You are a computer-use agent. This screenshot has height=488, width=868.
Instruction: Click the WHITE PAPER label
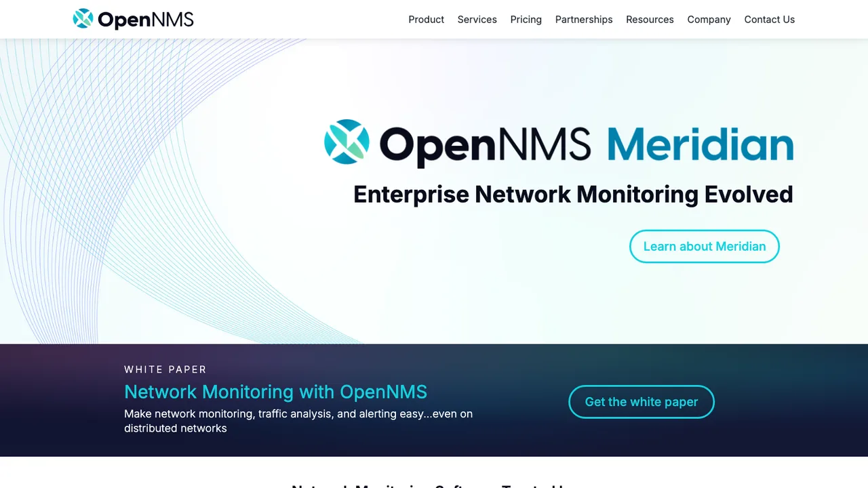pos(165,369)
